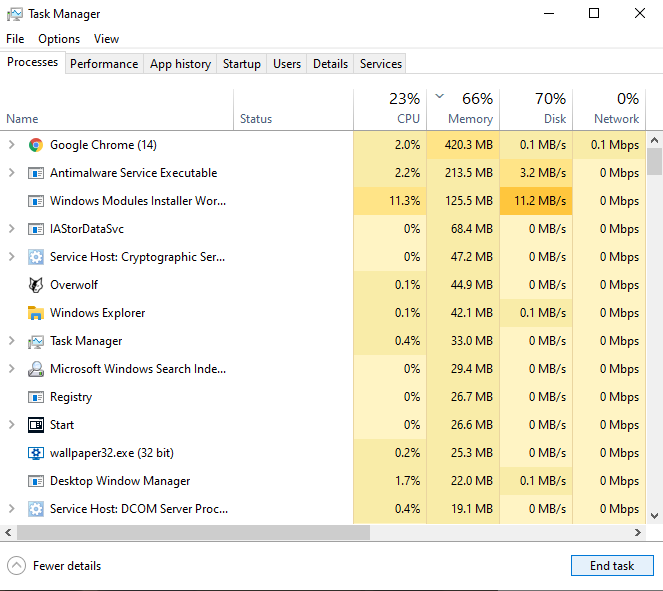Click the Service Host: DCOM gear icon
663x591 pixels.
coord(36,509)
